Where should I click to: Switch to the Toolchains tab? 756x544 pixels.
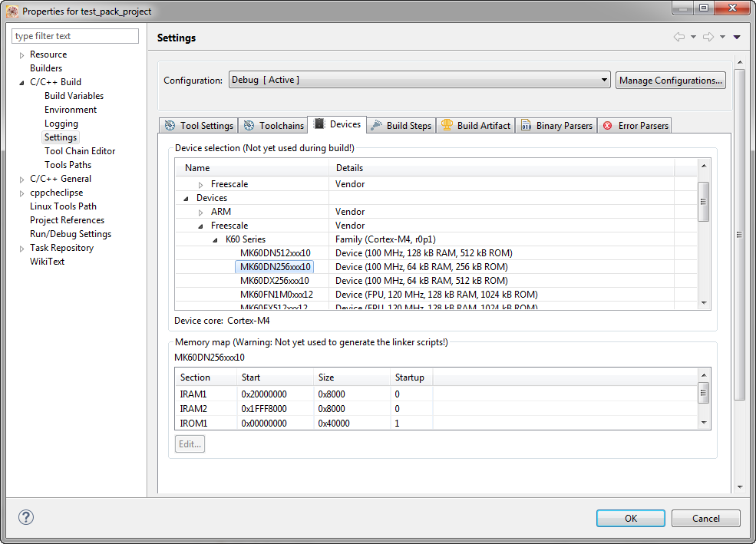coord(273,126)
